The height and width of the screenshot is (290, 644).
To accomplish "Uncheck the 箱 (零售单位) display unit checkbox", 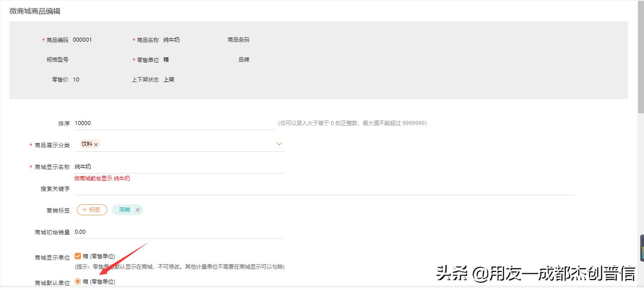I will coord(77,256).
